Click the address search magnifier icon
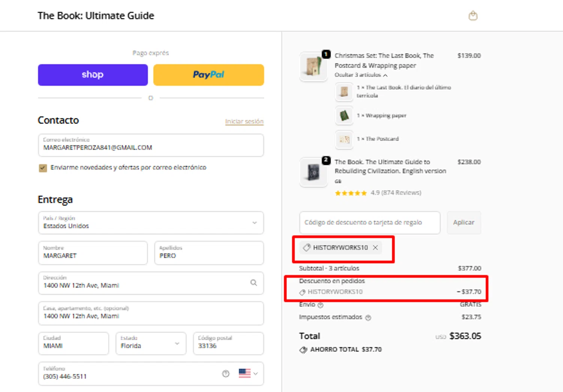 [254, 283]
